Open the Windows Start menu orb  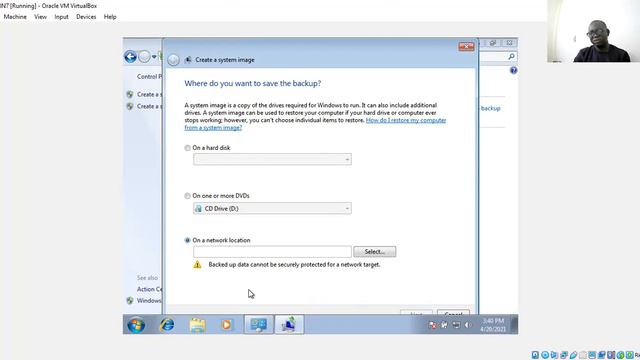click(136, 325)
